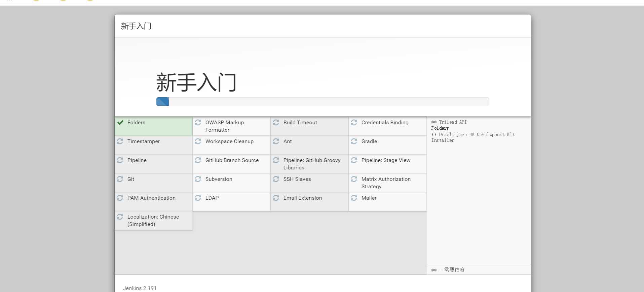
Task: Click the sync icon beside Matrix Authorization Strategy
Action: click(354, 179)
